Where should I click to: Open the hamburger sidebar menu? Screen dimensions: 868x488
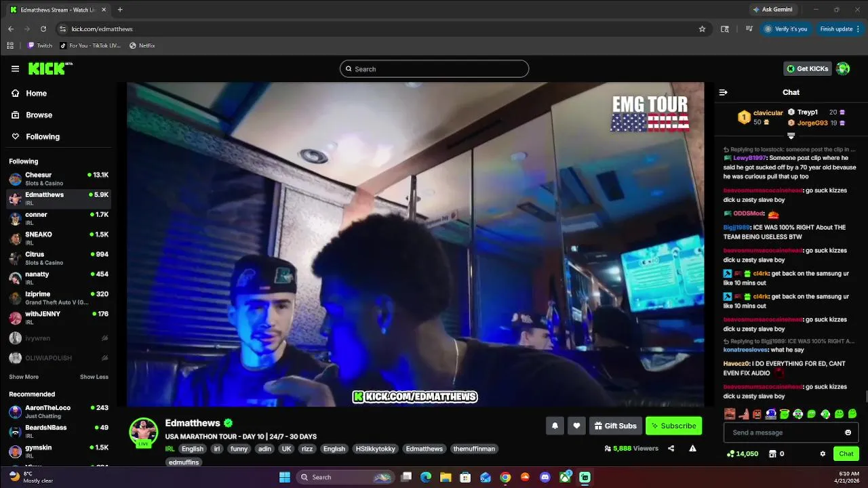(x=15, y=68)
